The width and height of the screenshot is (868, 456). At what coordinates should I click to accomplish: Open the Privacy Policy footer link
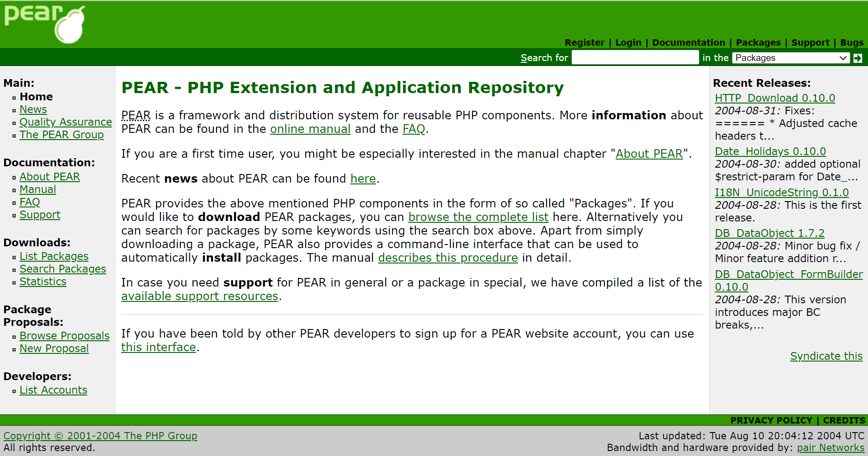[771, 420]
